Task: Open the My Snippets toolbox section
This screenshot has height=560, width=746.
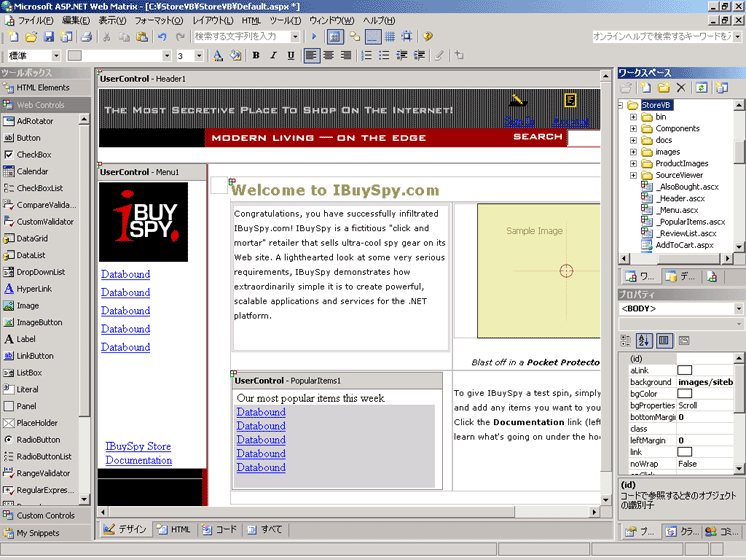Action: coord(45,533)
